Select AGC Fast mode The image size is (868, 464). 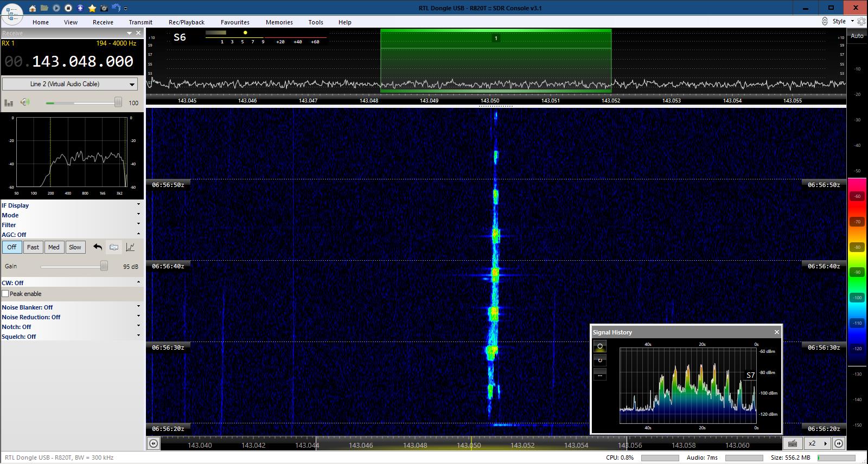coord(33,247)
